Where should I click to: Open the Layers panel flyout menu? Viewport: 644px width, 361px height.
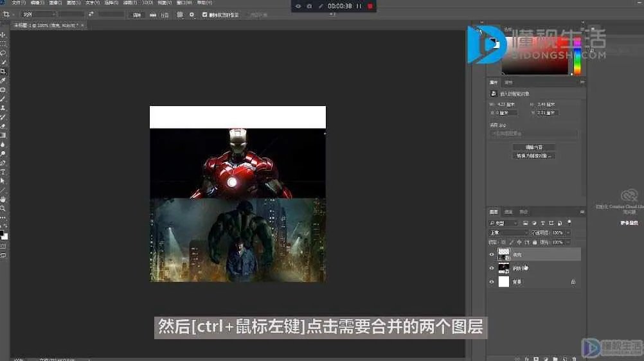click(x=582, y=212)
